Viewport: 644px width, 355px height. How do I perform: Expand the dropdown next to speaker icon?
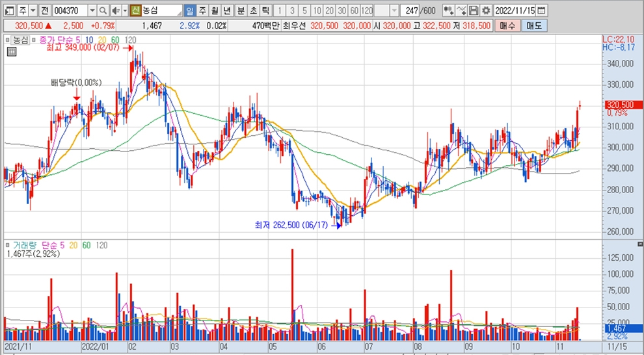[x=124, y=11]
